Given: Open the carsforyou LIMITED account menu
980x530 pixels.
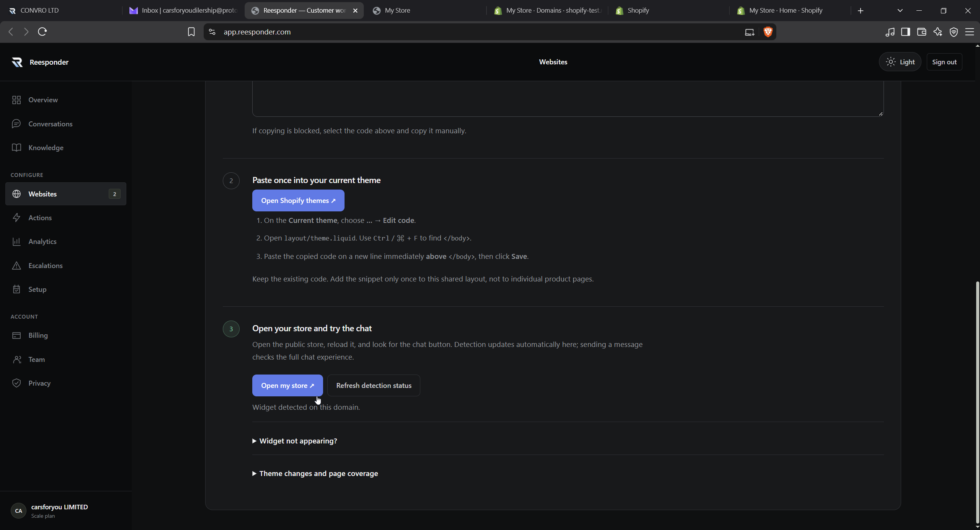Looking at the screenshot, I should [66, 511].
